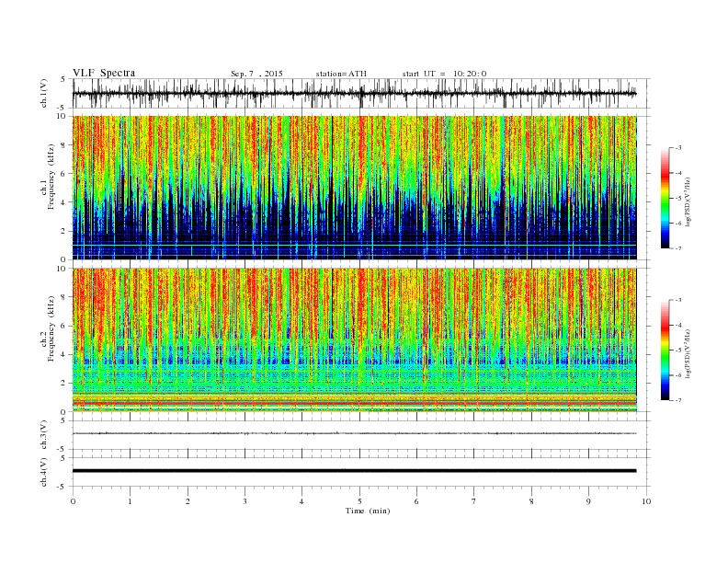Click the "6" minute time-axis tick label

(x=416, y=501)
